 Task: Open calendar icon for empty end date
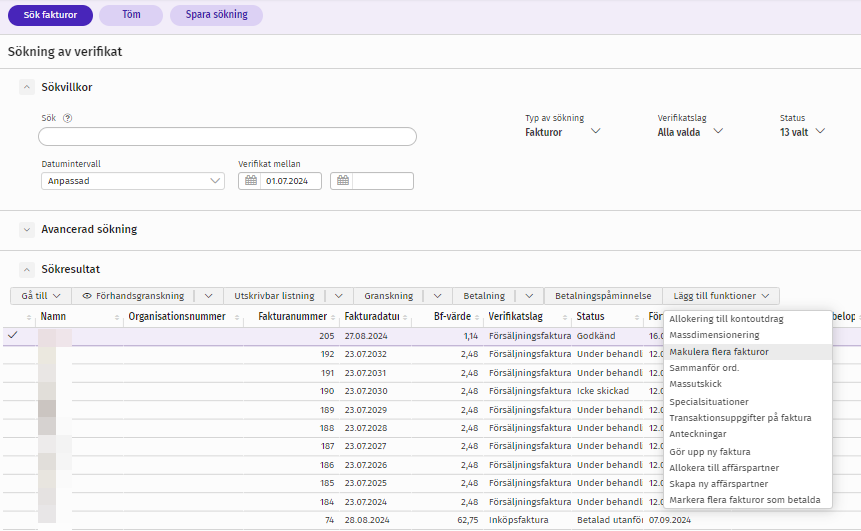pyautogui.click(x=343, y=181)
